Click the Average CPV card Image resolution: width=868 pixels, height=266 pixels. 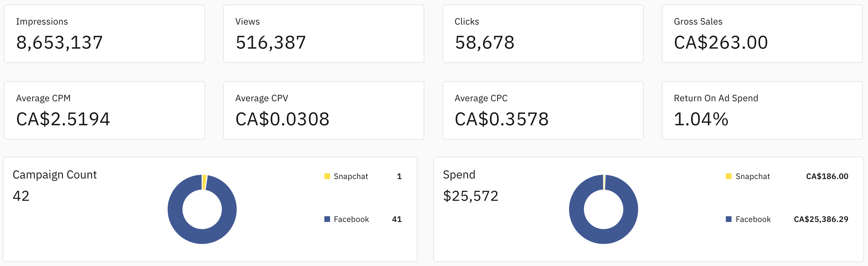pyautogui.click(x=324, y=110)
